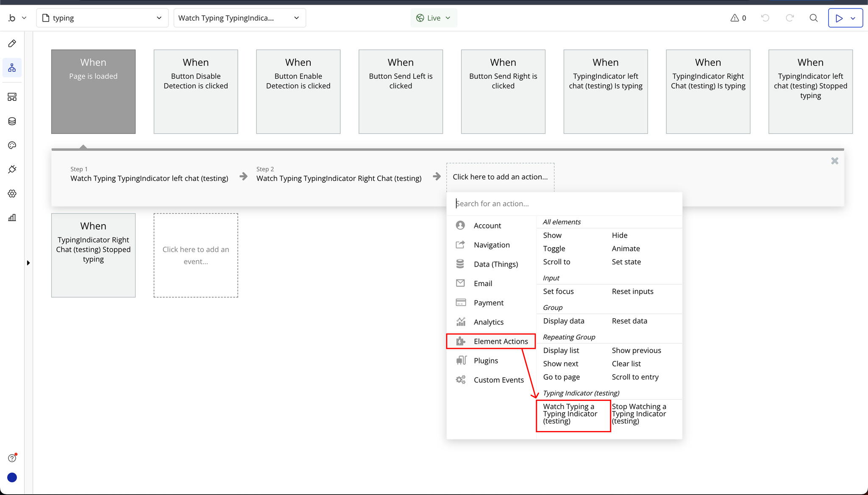Screen dimensions: 868x495
Task: Click the undo arrow icon
Action: coord(765,18)
